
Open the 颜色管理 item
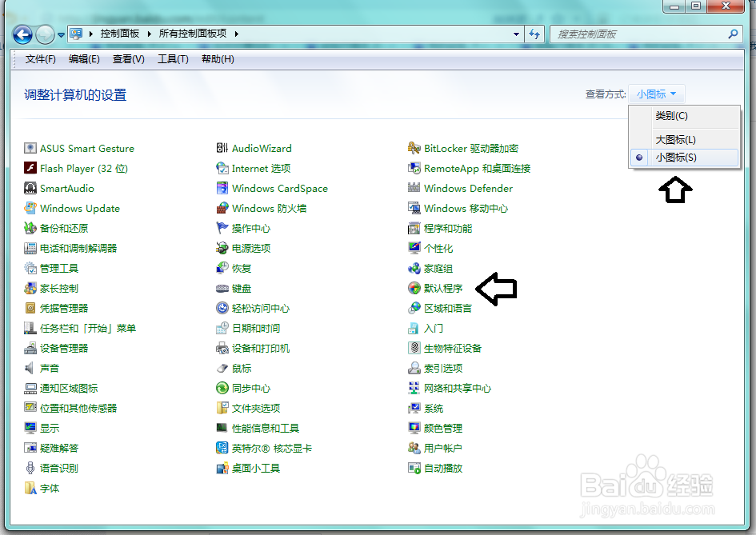click(x=443, y=428)
